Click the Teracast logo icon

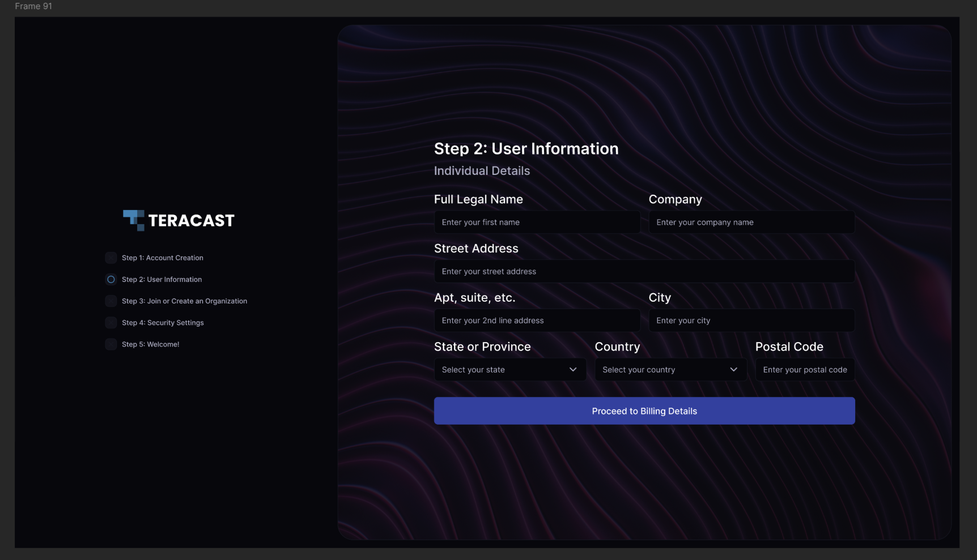134,220
